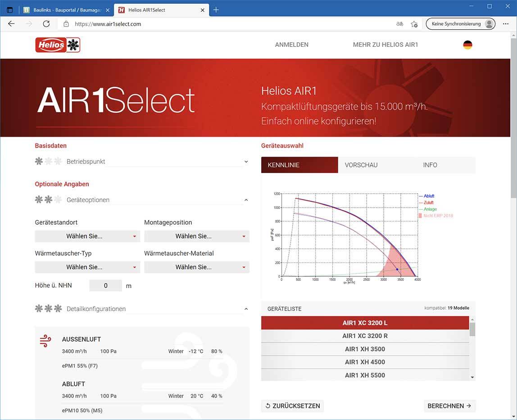Open the Gerätestandort dropdown
Screen dimensions: 517x420
pyautogui.click(x=87, y=236)
